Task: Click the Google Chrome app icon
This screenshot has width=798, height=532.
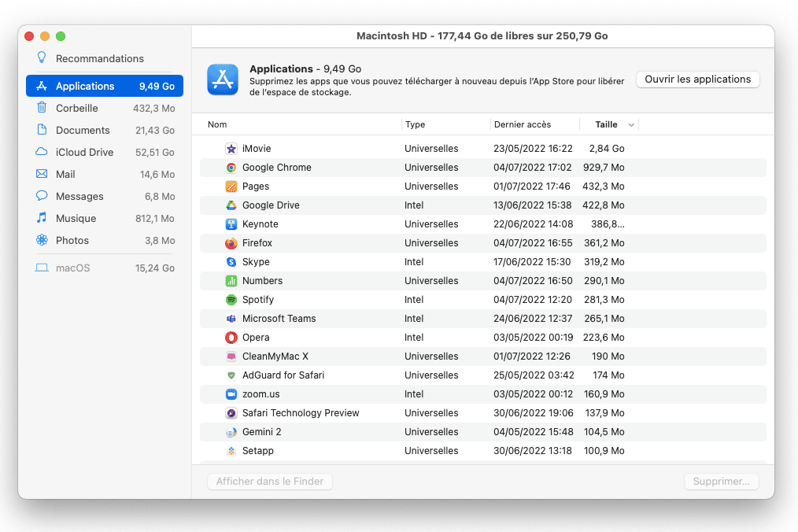Action: 231,168
